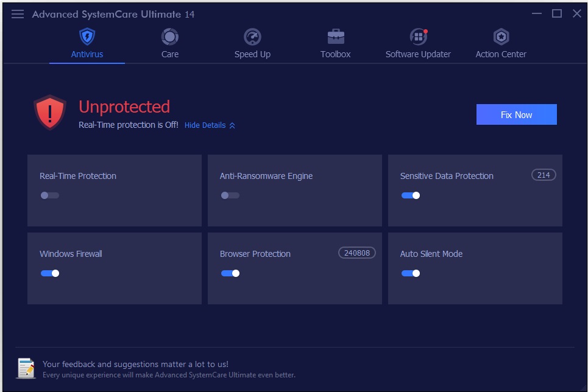Disable the Sensitive Data Protection toggle

411,195
